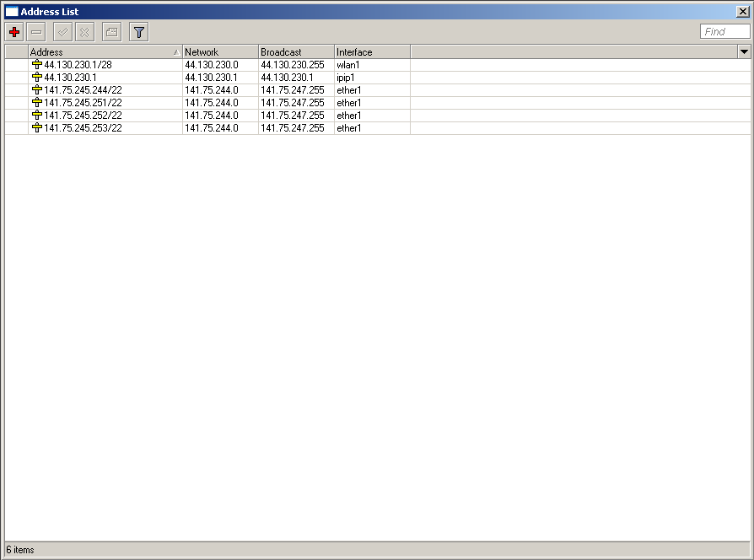Click the red plus Add address button

click(14, 32)
